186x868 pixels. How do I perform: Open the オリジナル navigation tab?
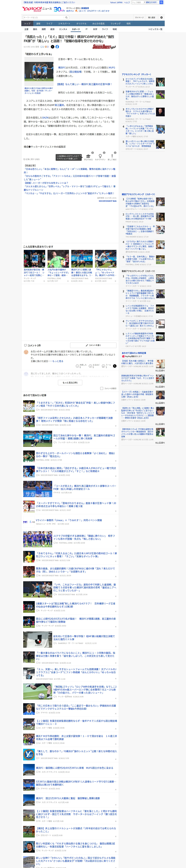pyautogui.click(x=81, y=24)
